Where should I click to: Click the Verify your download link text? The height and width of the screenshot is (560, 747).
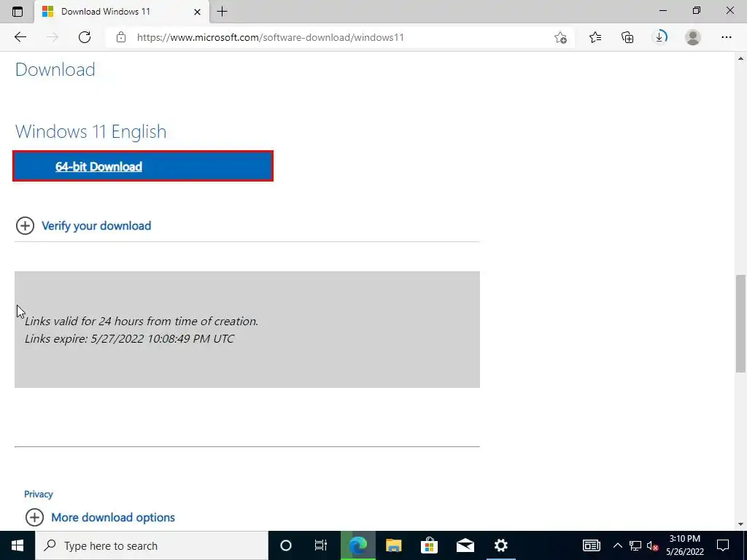click(x=96, y=226)
